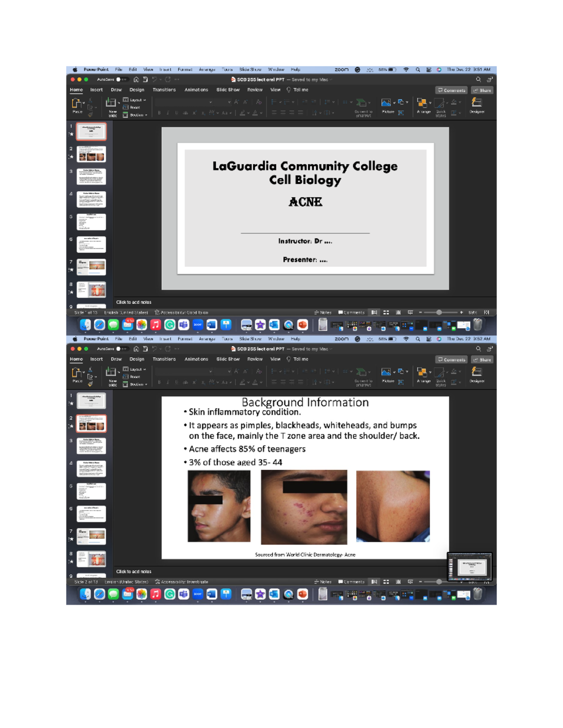
Task: Click the New Slide icon in the lower ribbon
Action: pyautogui.click(x=111, y=373)
